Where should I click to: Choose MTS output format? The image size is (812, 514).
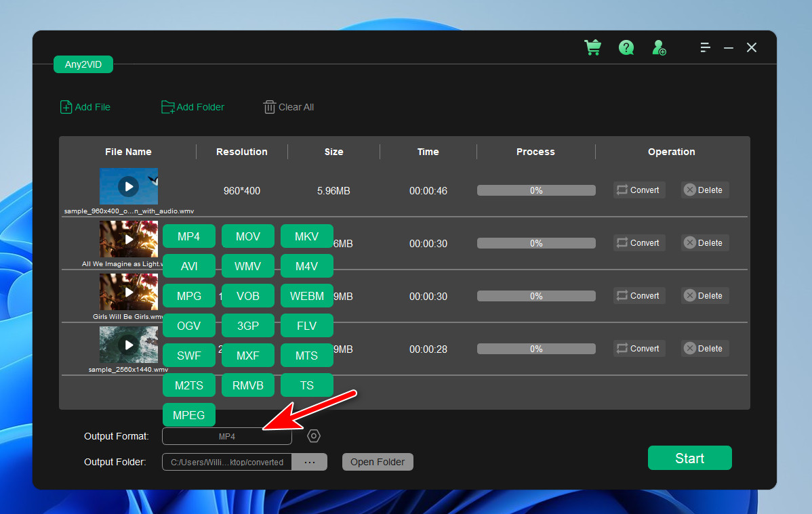[x=306, y=356]
